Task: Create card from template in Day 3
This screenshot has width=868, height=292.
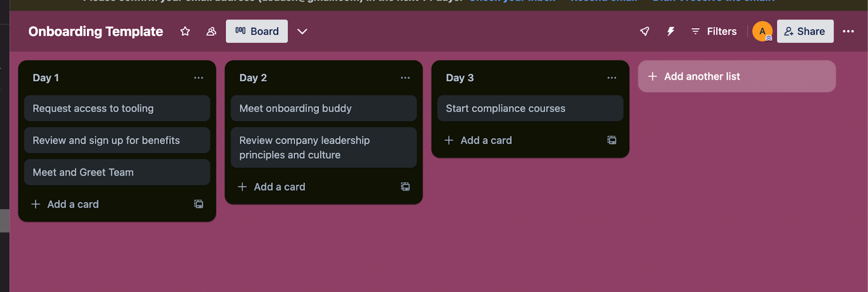Action: click(612, 140)
